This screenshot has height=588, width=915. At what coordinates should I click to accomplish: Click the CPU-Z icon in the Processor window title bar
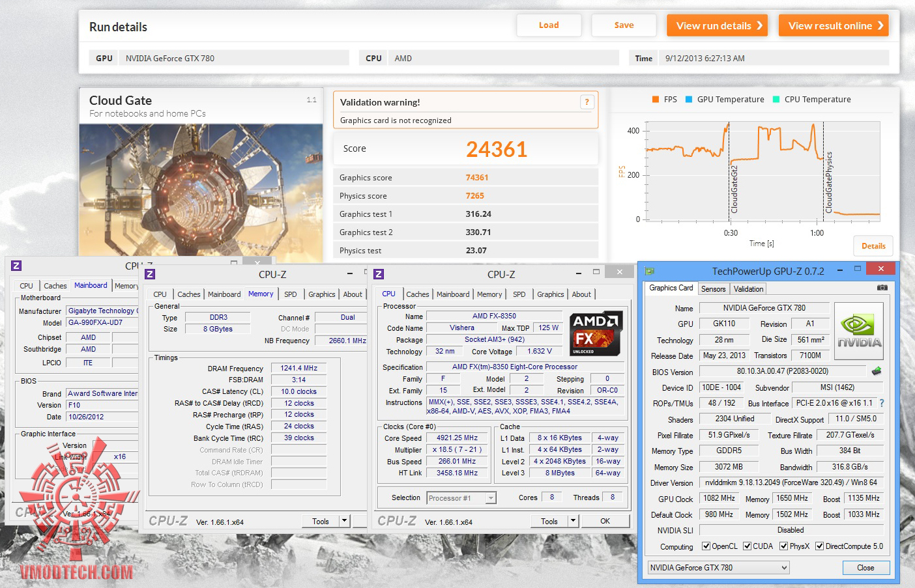click(x=379, y=274)
